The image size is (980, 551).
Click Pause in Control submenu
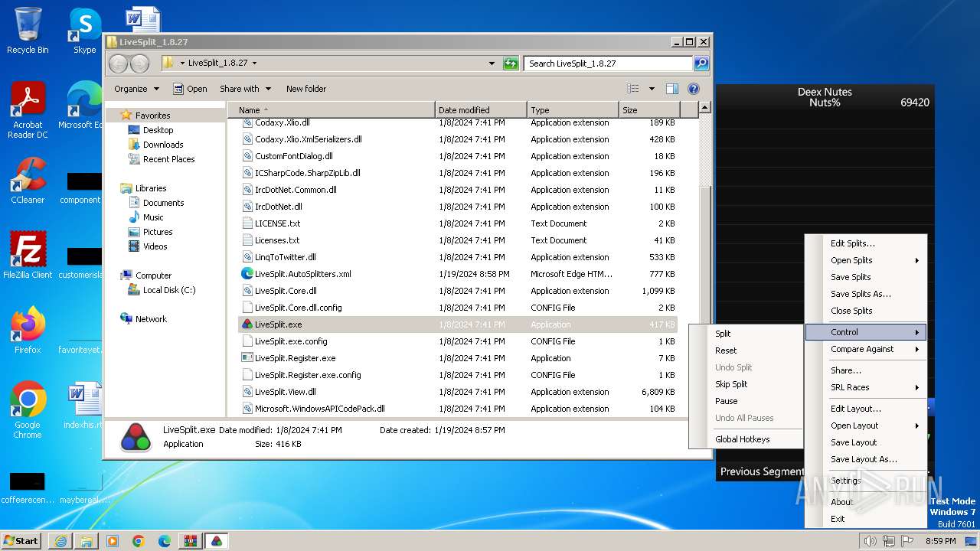tap(746, 401)
